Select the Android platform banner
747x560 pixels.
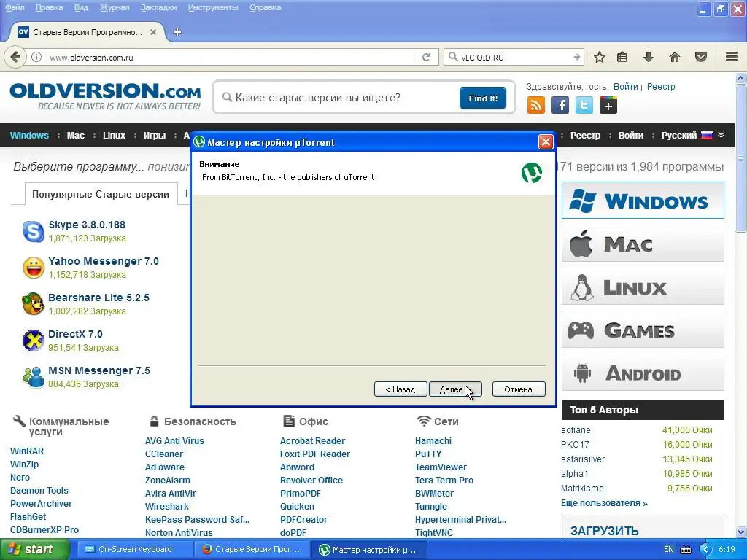tap(643, 373)
